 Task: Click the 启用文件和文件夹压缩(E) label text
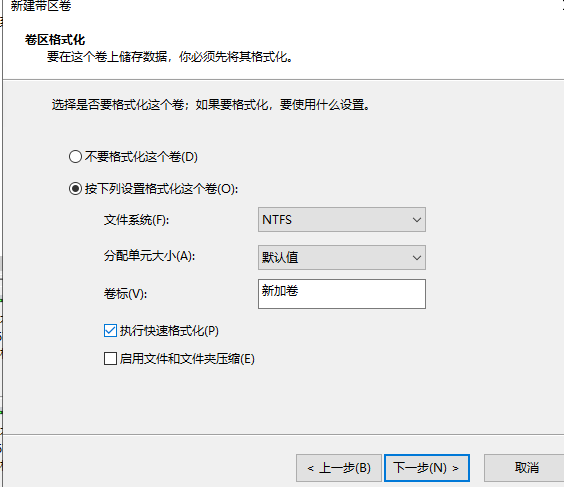pos(187,359)
